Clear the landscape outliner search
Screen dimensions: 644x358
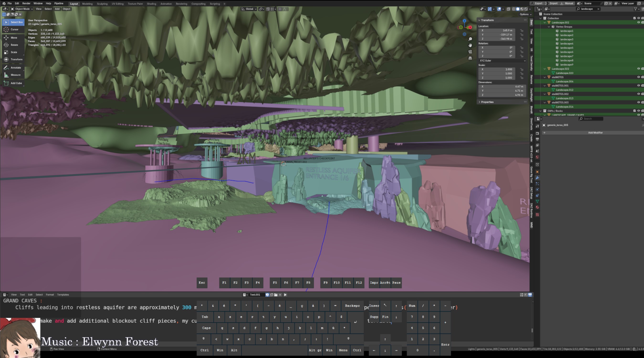[598, 9]
